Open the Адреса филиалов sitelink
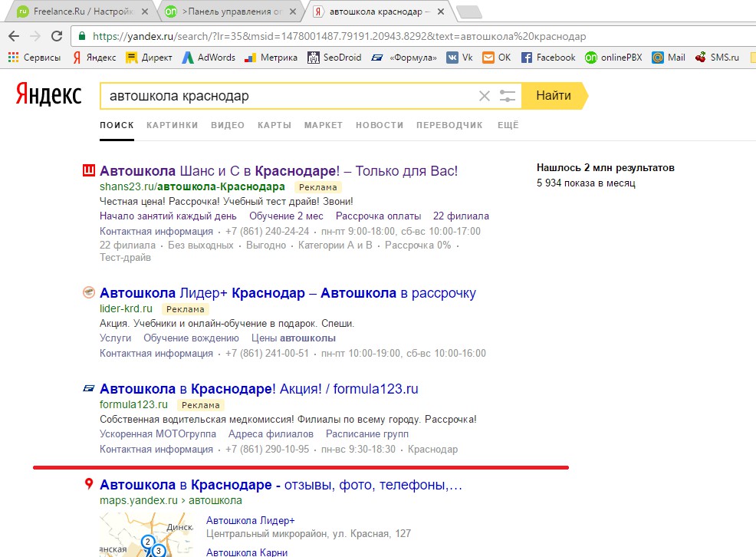The height and width of the screenshot is (557, 756). [271, 434]
